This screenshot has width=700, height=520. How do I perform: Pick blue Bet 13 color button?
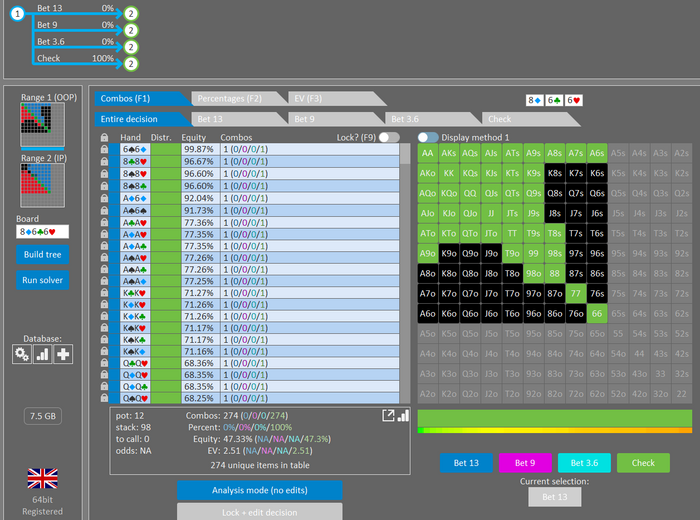(x=467, y=463)
